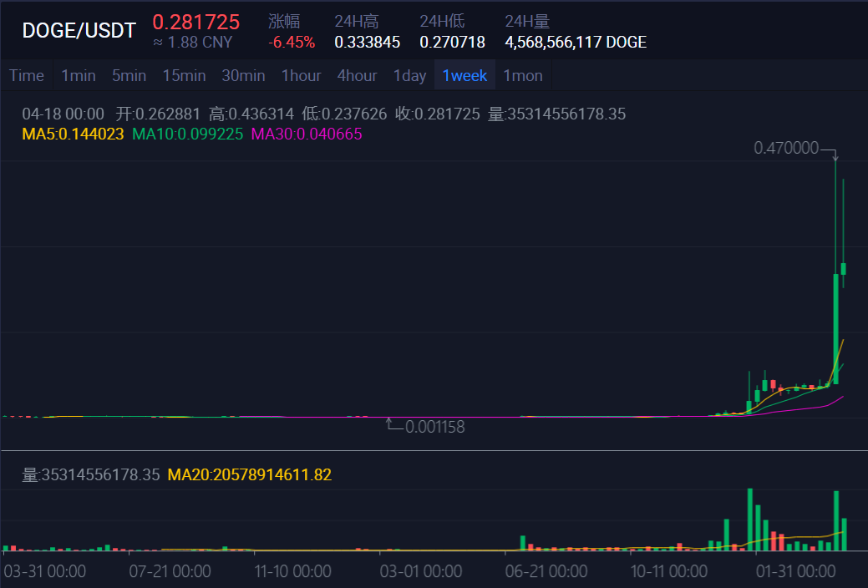Screen dimensions: 868x588
Task: Switch to the 15min interval
Action: click(x=185, y=75)
